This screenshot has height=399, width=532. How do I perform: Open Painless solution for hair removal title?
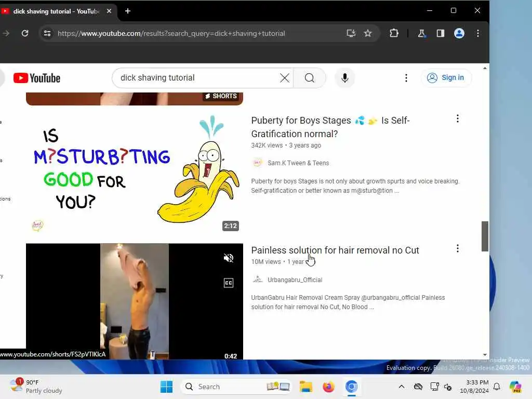335,250
